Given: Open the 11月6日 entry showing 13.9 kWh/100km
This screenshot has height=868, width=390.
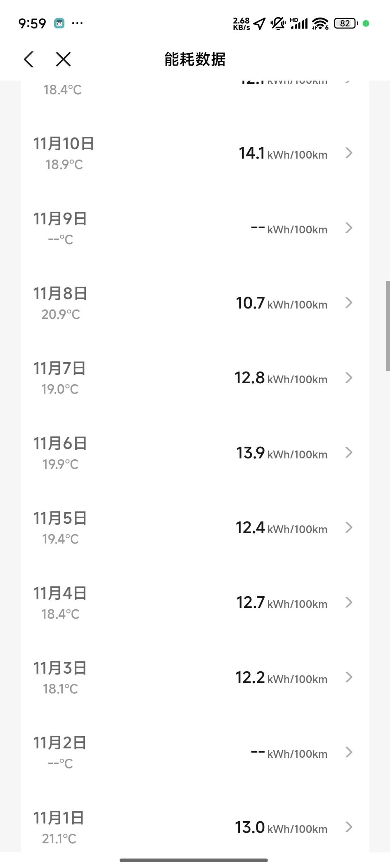Looking at the screenshot, I should pos(195,453).
